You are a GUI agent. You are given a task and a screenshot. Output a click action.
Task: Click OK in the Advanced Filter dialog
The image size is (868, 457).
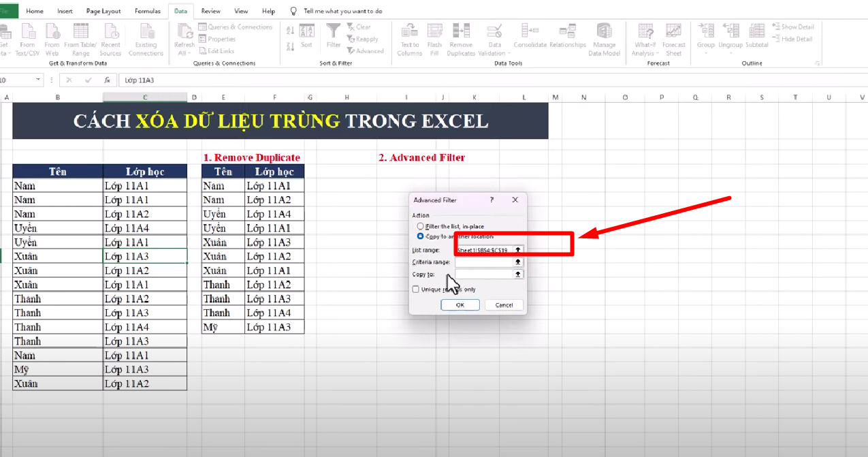(x=460, y=304)
